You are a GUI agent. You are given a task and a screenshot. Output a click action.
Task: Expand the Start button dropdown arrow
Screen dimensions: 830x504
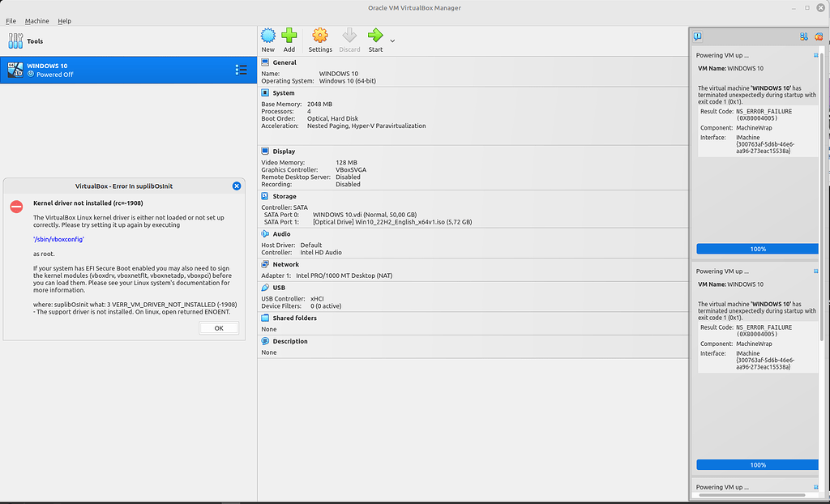(x=393, y=41)
